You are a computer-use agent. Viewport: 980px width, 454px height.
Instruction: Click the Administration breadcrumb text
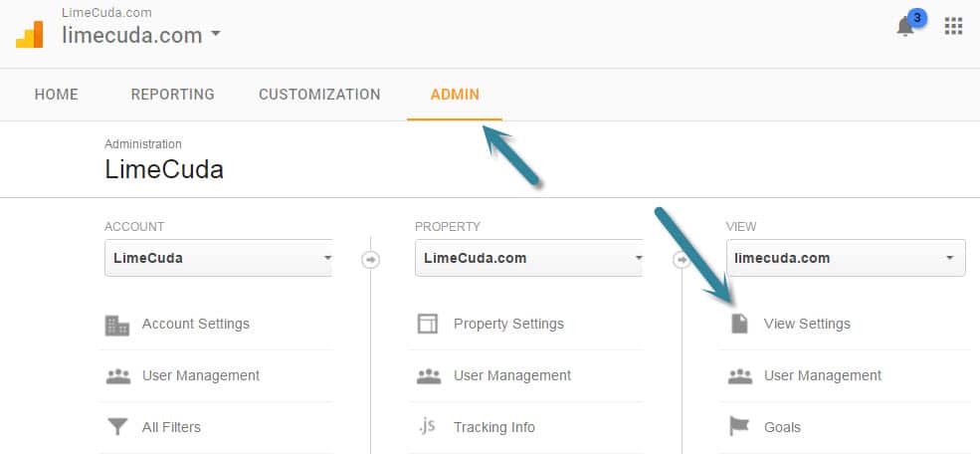143,144
